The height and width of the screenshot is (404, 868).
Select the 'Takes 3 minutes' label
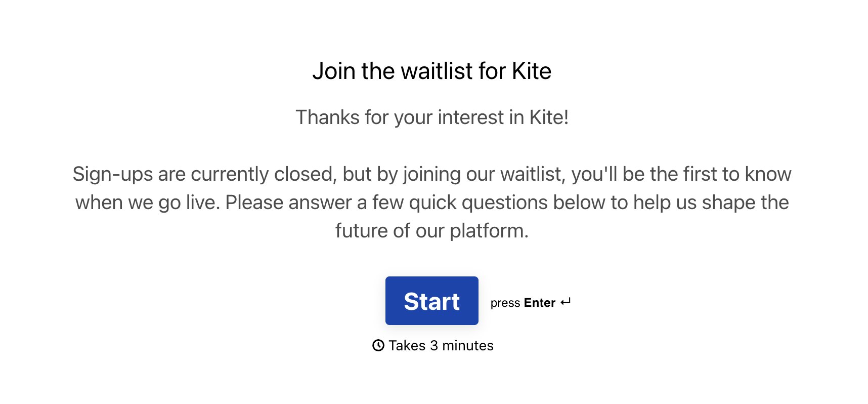click(441, 345)
